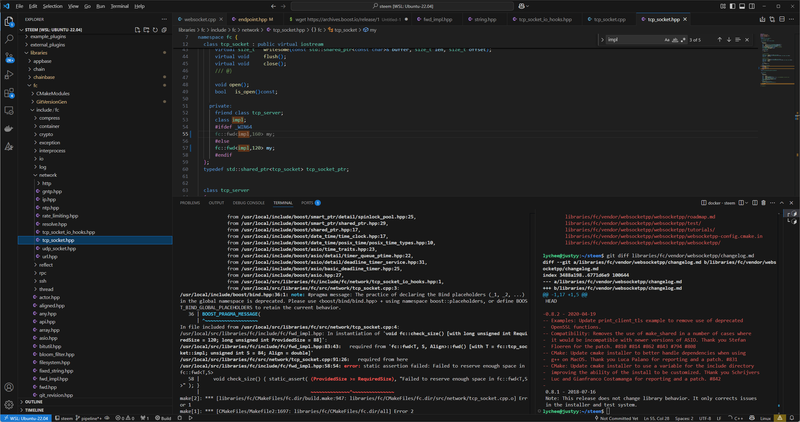Image resolution: width=800 pixels, height=422 pixels.
Task: Switch to PROBLEMS panel tab
Action: click(190, 203)
